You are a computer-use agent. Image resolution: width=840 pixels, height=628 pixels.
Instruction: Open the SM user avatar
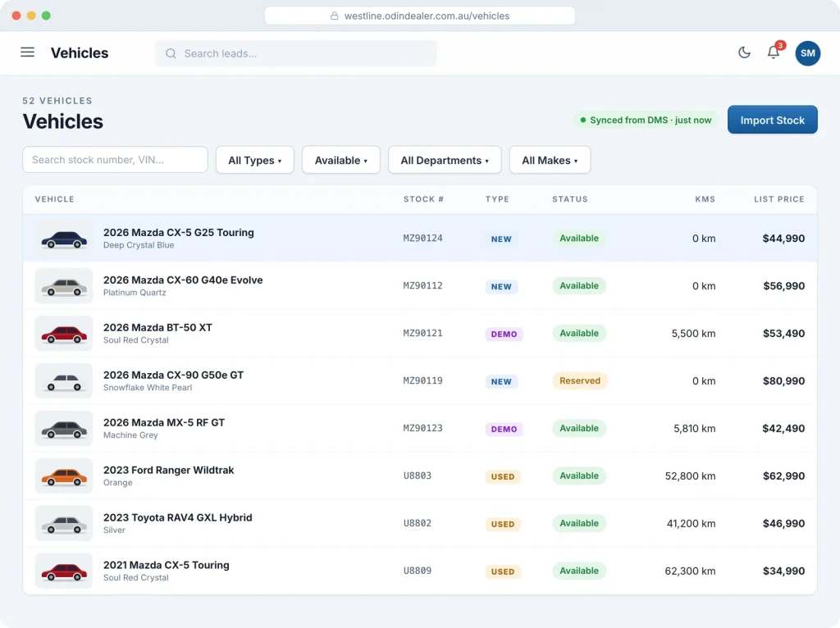click(x=808, y=53)
